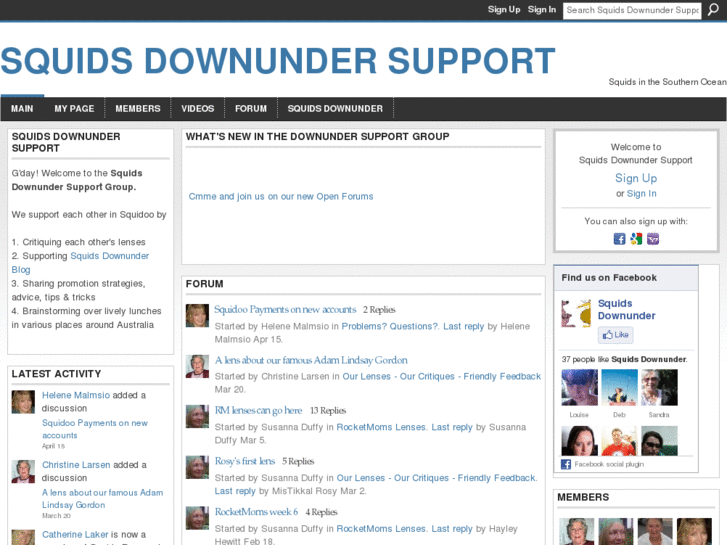Click avatar beside Rosy's first lens post
Viewport: 727px width, 545px height.
click(x=197, y=467)
